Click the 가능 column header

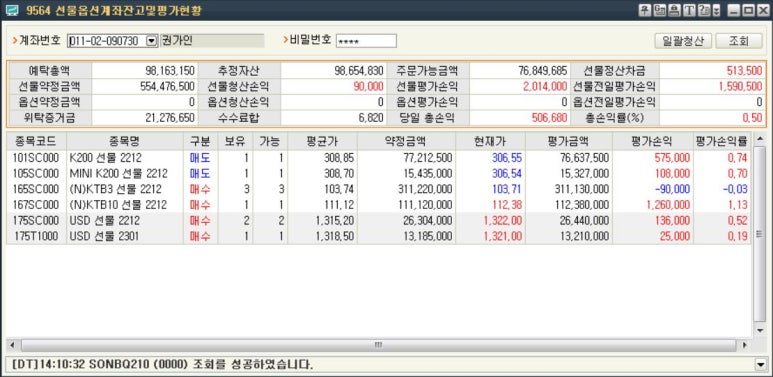pyautogui.click(x=270, y=142)
